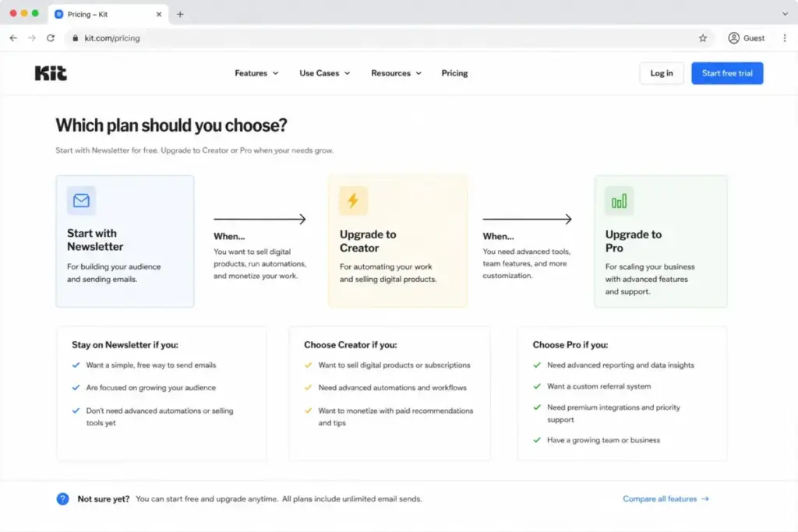
Task: Click the Log in button
Action: point(661,73)
